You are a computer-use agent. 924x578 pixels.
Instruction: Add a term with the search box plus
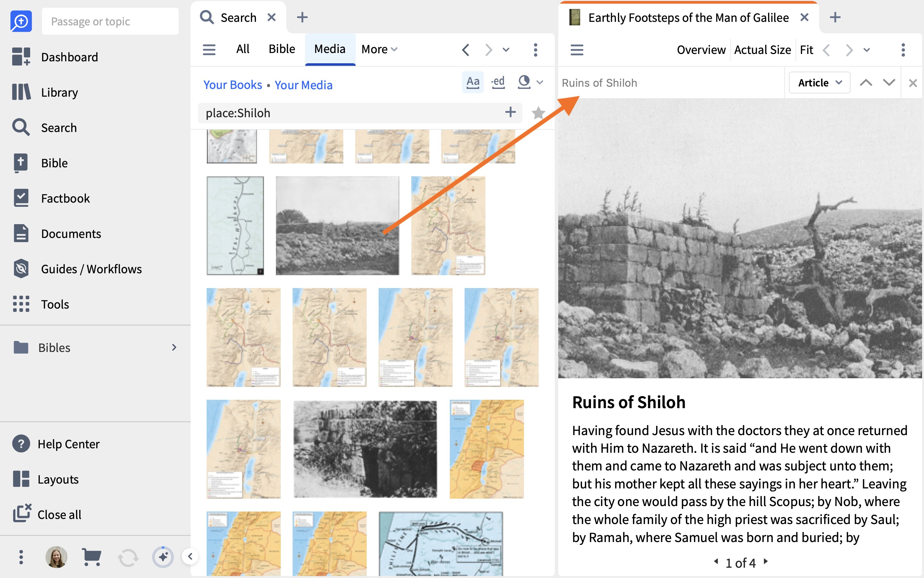[x=510, y=112]
